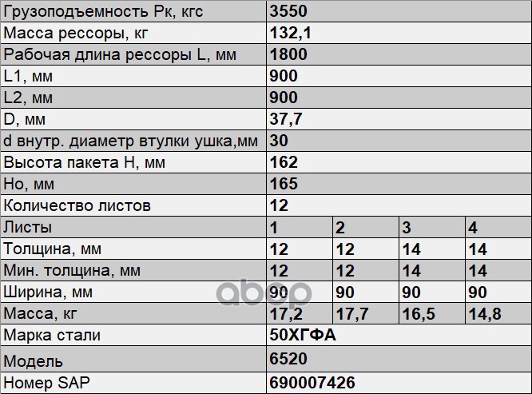Select 'Рабочая длина рессоры L, мм' label

point(120,54)
